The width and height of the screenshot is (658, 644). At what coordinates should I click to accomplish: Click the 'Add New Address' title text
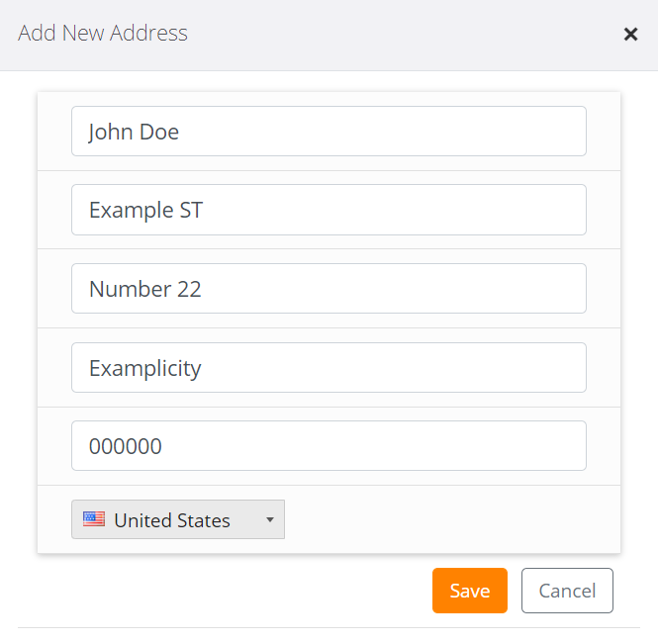pyautogui.click(x=103, y=34)
